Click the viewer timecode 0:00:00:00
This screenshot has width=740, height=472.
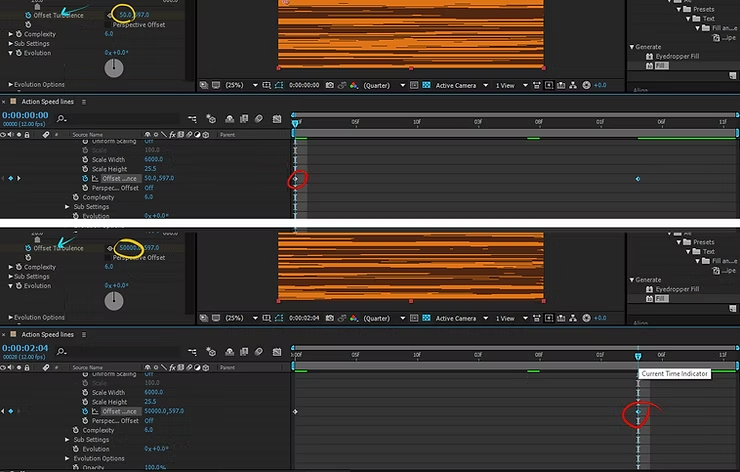pos(304,85)
